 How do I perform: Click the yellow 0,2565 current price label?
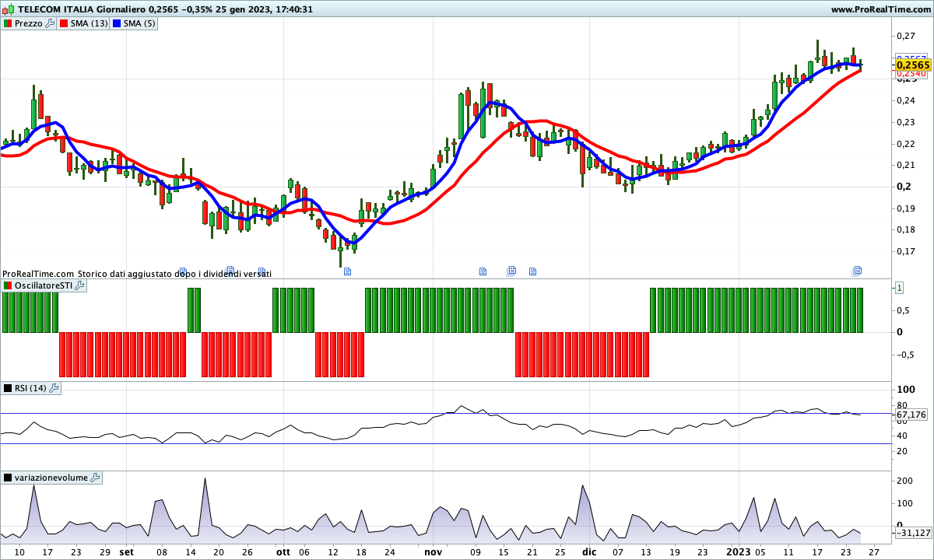(x=913, y=65)
